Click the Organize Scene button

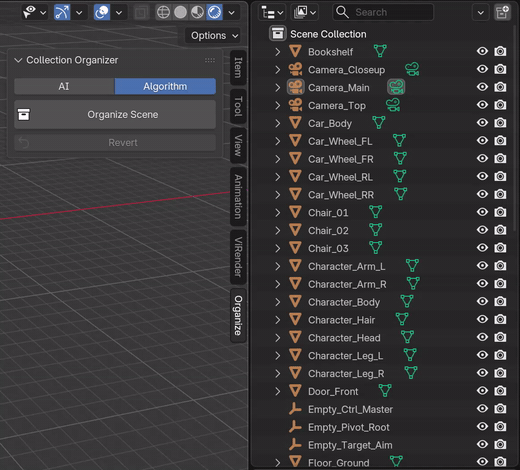(x=115, y=115)
